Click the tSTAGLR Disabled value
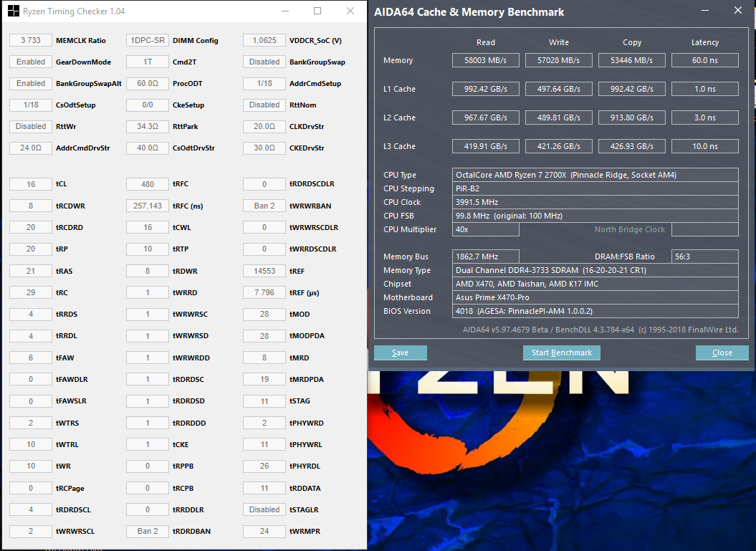756x551 pixels. pos(264,509)
